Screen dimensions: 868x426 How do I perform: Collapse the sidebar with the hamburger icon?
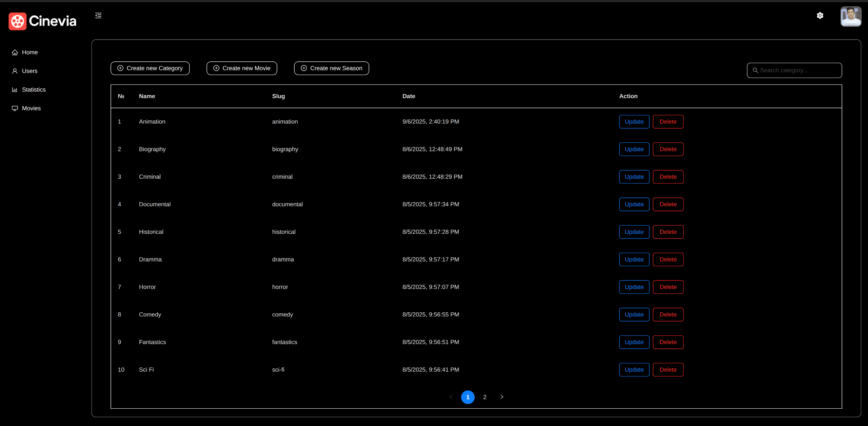pos(98,16)
